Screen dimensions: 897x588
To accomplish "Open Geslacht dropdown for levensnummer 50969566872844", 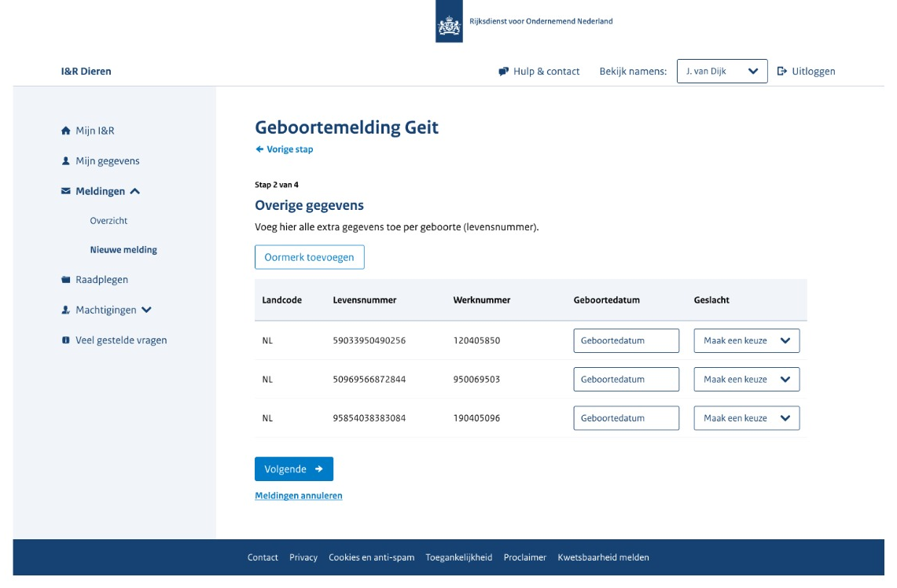I will click(x=747, y=379).
